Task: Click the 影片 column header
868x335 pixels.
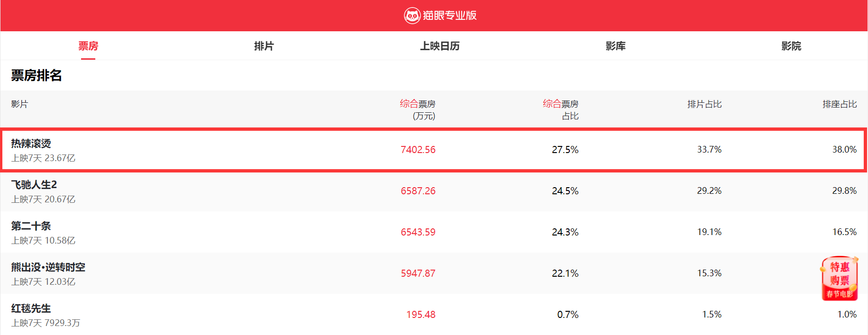Action: (x=20, y=104)
